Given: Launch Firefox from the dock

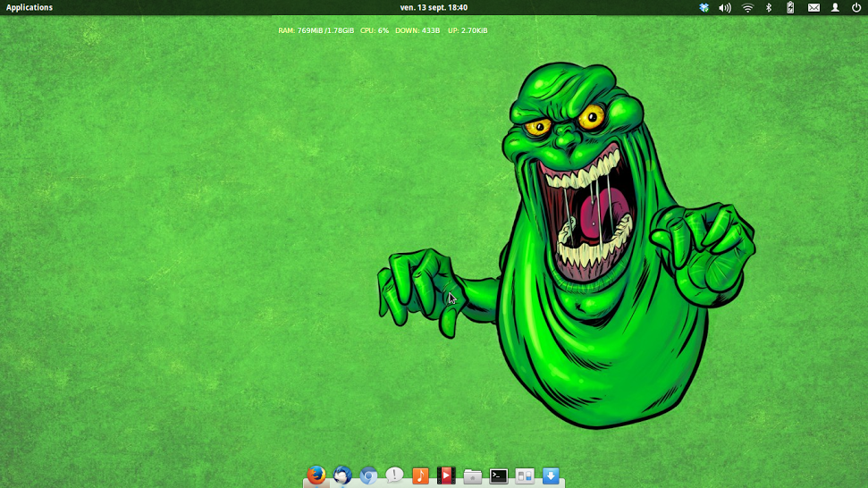Looking at the screenshot, I should click(316, 475).
